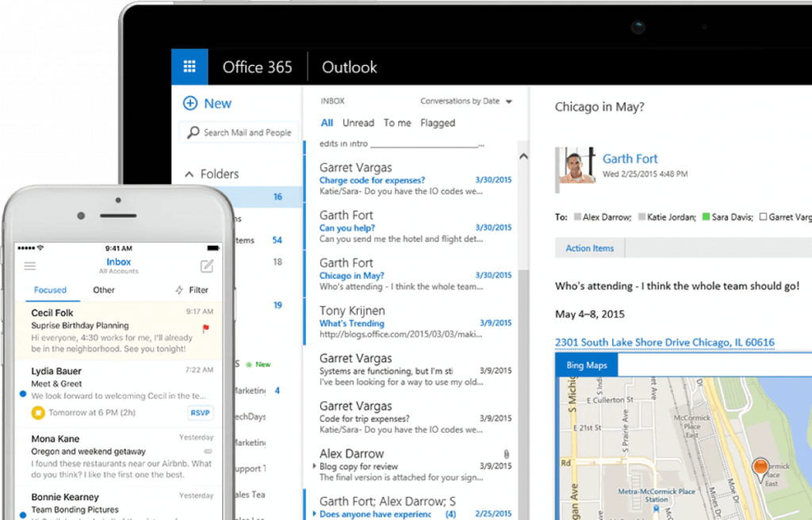
Task: Click the (4) conversation count badge
Action: tap(451, 514)
